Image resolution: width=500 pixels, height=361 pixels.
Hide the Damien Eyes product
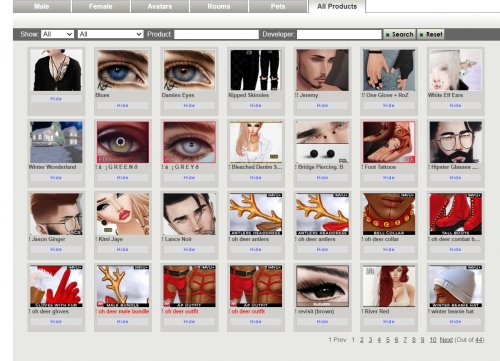189,106
